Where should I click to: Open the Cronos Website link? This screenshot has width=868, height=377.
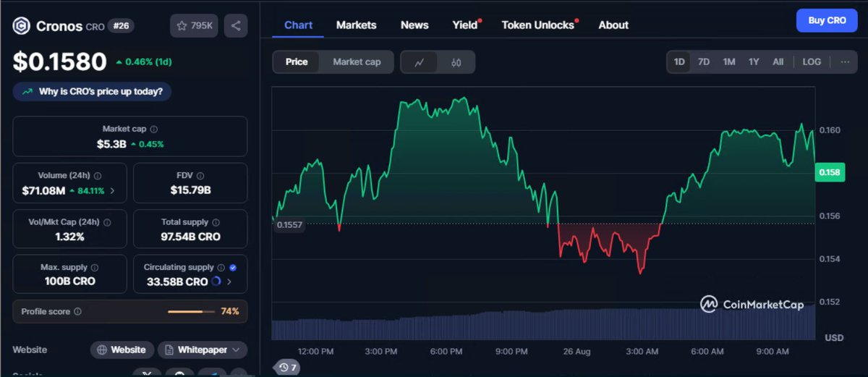point(122,350)
